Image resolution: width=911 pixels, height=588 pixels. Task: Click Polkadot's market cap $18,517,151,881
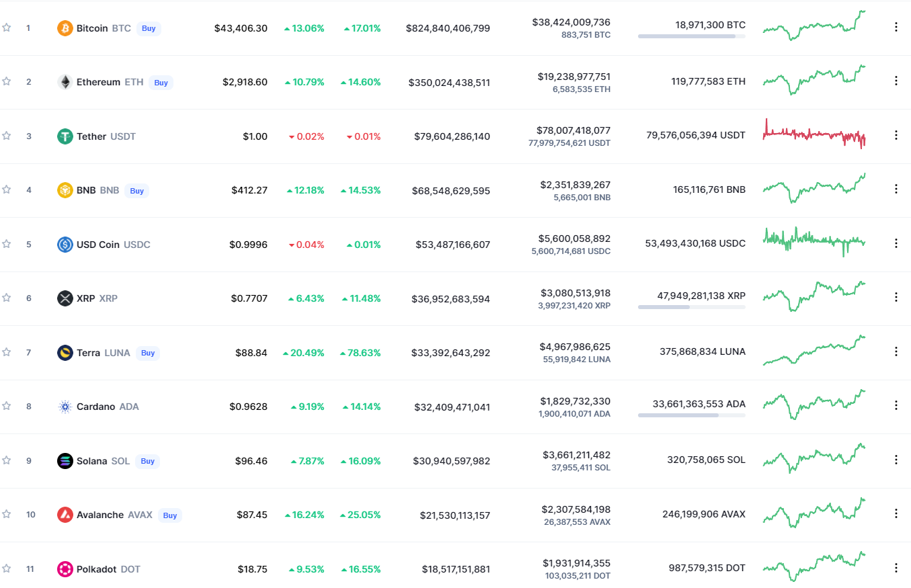tap(456, 569)
